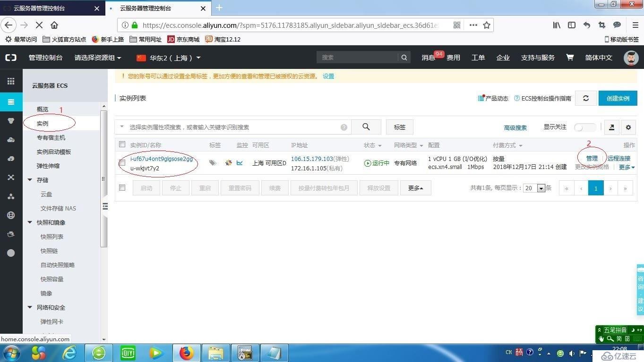Click 创建实例 button

tap(618, 98)
